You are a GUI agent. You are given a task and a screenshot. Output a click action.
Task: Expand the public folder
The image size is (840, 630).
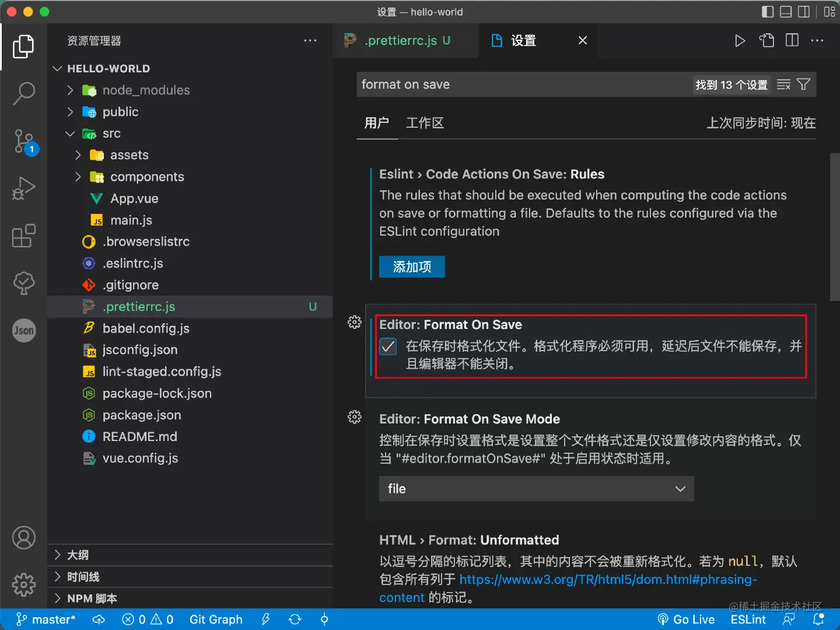click(x=70, y=111)
